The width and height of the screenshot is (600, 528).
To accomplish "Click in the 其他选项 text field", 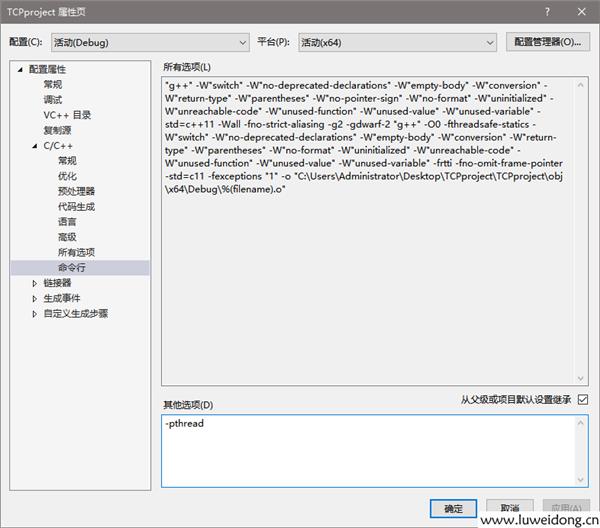I will point(370,450).
